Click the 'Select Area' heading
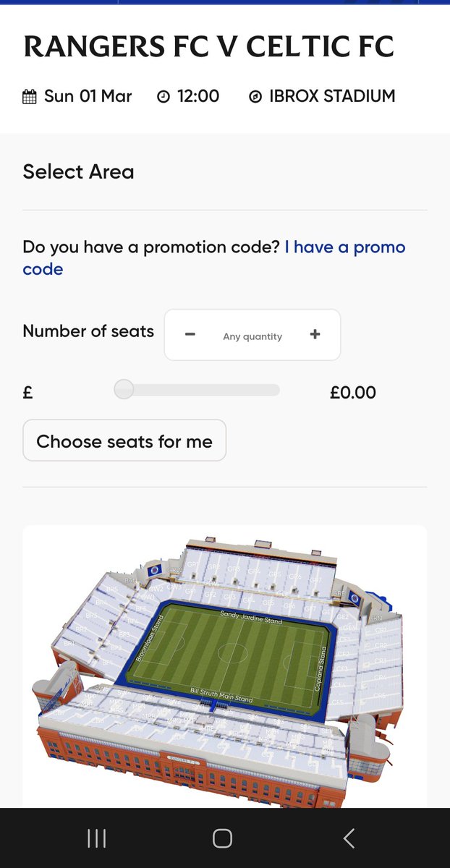This screenshot has width=450, height=868. 78,172
